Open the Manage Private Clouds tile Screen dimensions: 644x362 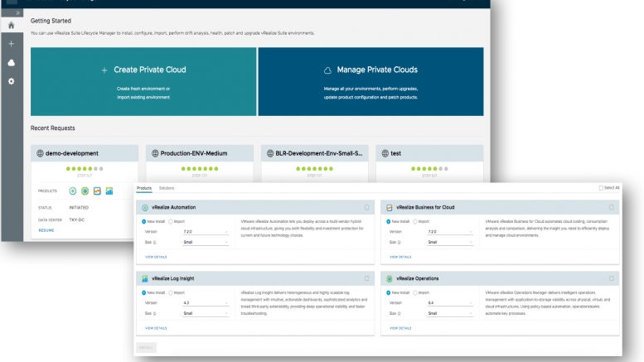point(370,81)
